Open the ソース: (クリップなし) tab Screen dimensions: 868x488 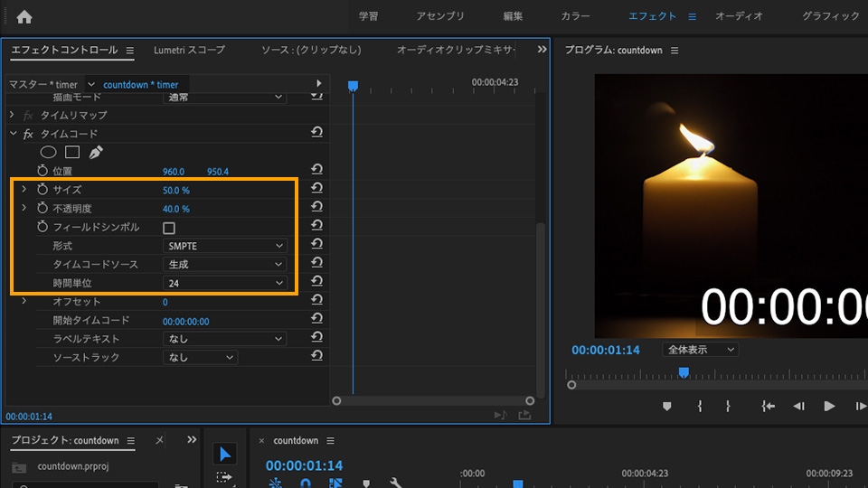[x=311, y=50]
